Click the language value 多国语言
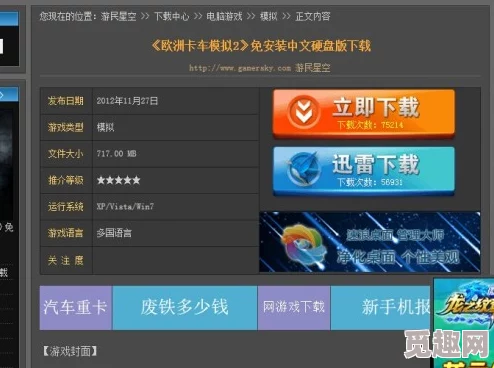 tap(114, 233)
